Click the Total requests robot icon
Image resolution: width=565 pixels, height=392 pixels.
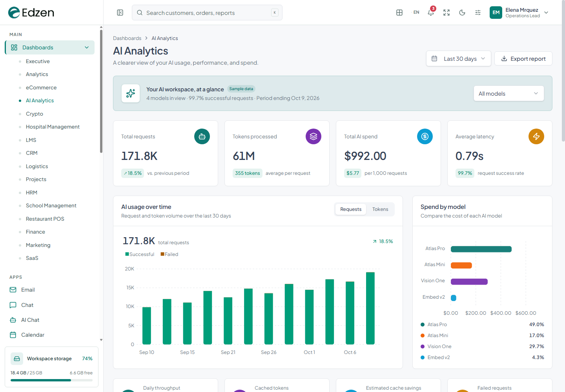coord(202,136)
